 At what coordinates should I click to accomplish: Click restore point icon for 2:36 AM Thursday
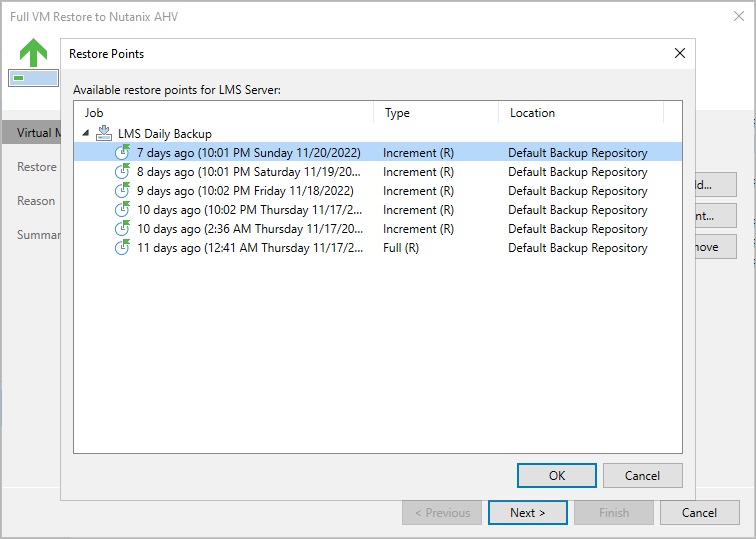tap(122, 229)
